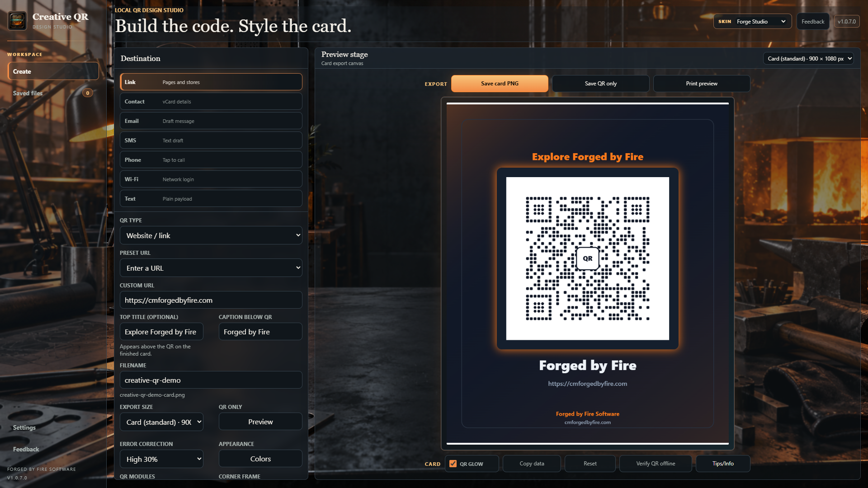
Task: Click the QR center logo badge
Action: 587,258
